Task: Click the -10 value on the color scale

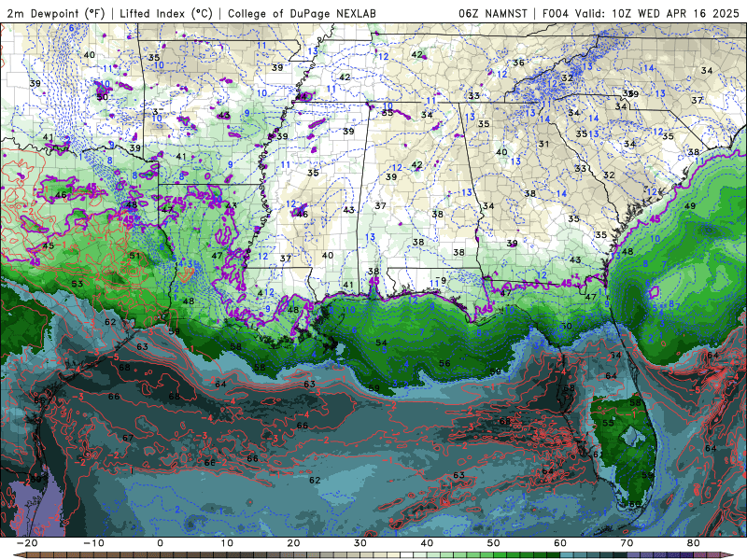Action: 93,543
